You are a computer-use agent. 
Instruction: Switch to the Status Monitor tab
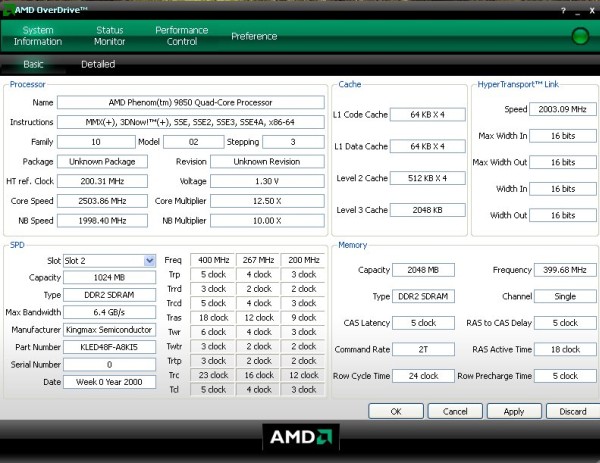(x=110, y=36)
